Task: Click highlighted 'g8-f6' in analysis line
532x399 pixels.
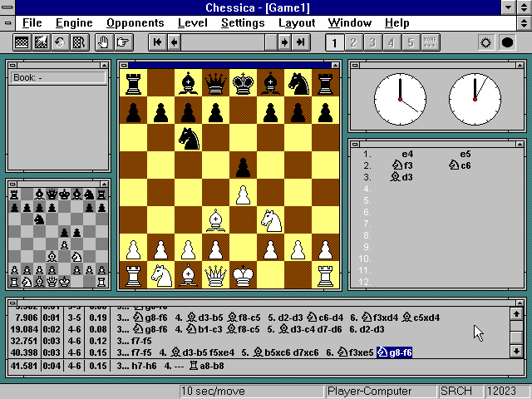Action: [395, 352]
